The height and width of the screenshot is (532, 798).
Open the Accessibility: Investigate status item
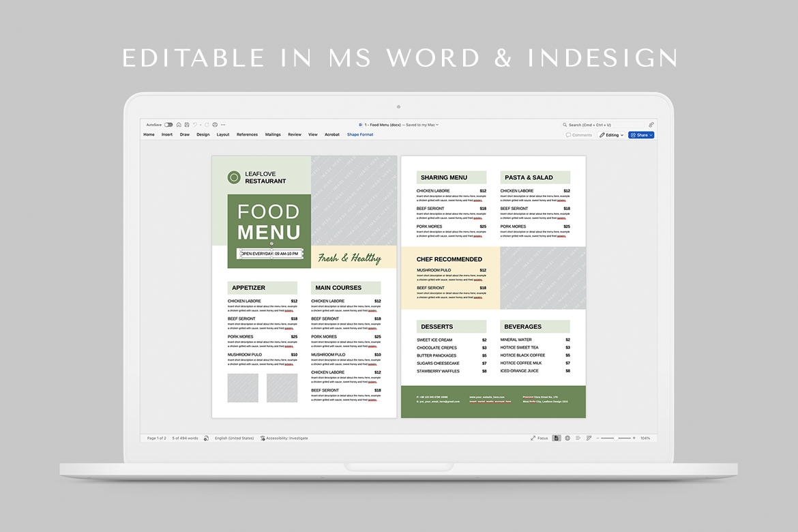click(284, 439)
